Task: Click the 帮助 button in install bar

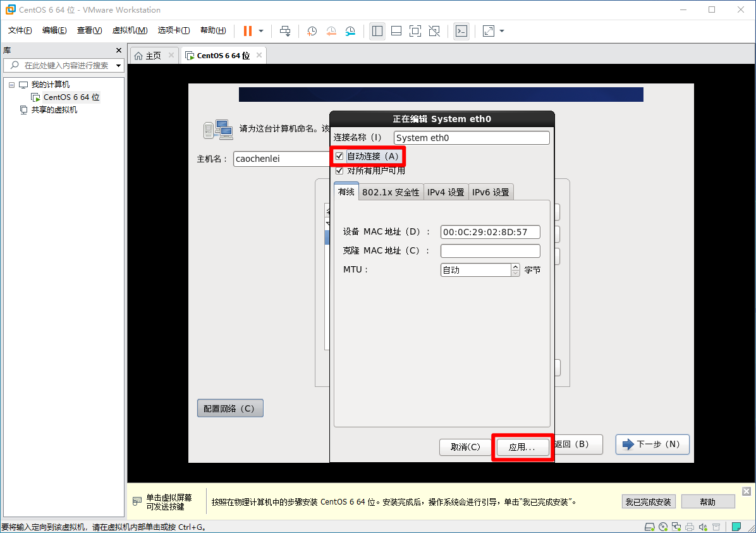Action: (708, 501)
